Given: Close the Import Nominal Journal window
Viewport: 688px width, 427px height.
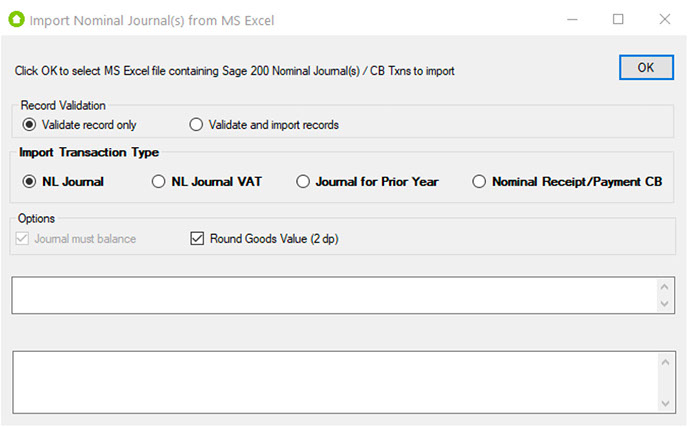Looking at the screenshot, I should point(665,19).
